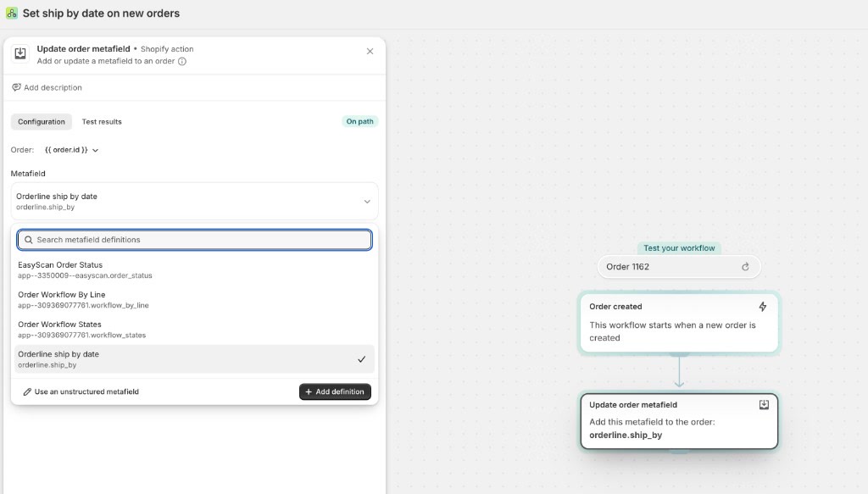This screenshot has width=868, height=494.
Task: Select Order Workflow States metafield
Action: [194, 330]
